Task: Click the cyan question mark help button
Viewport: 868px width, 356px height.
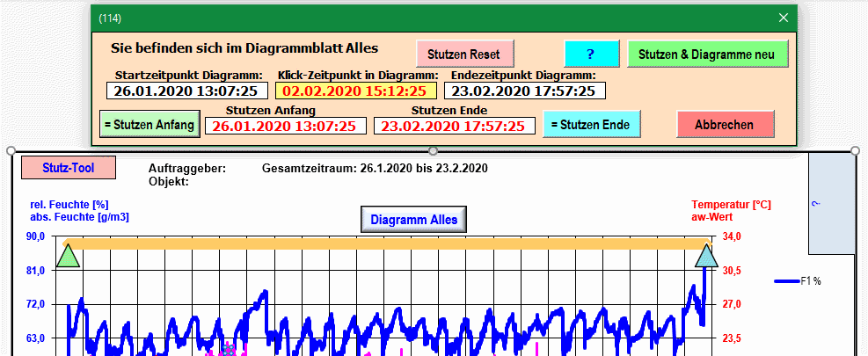Action: (x=591, y=54)
